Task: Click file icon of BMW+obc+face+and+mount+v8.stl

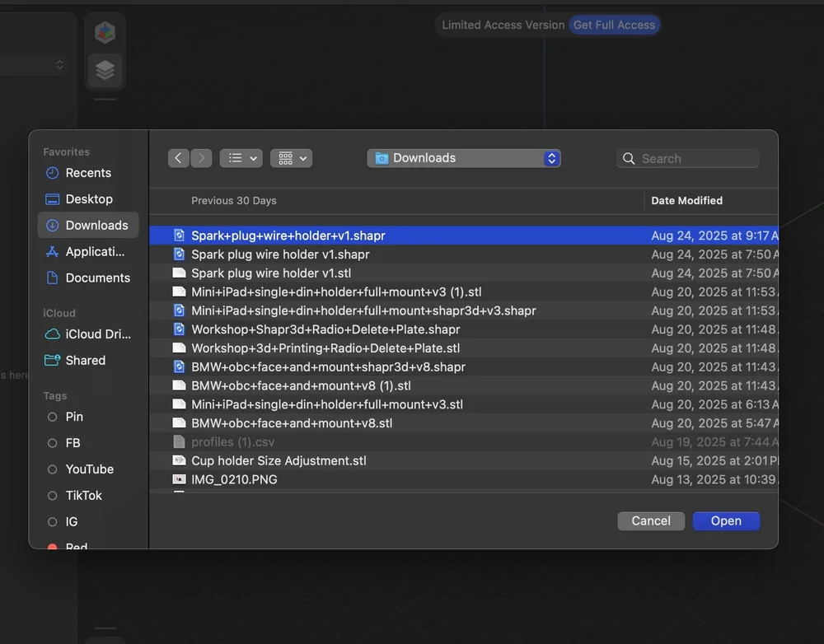Action: 179,423
